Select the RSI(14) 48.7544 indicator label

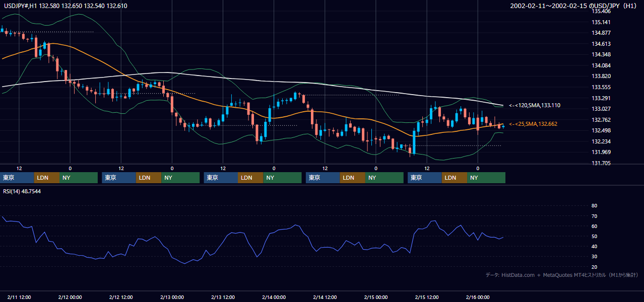22,191
